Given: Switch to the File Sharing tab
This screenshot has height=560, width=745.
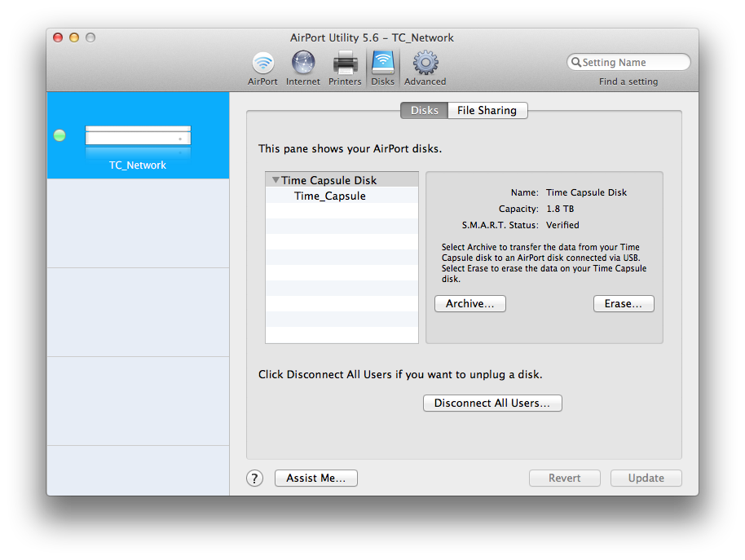Looking at the screenshot, I should (x=487, y=110).
